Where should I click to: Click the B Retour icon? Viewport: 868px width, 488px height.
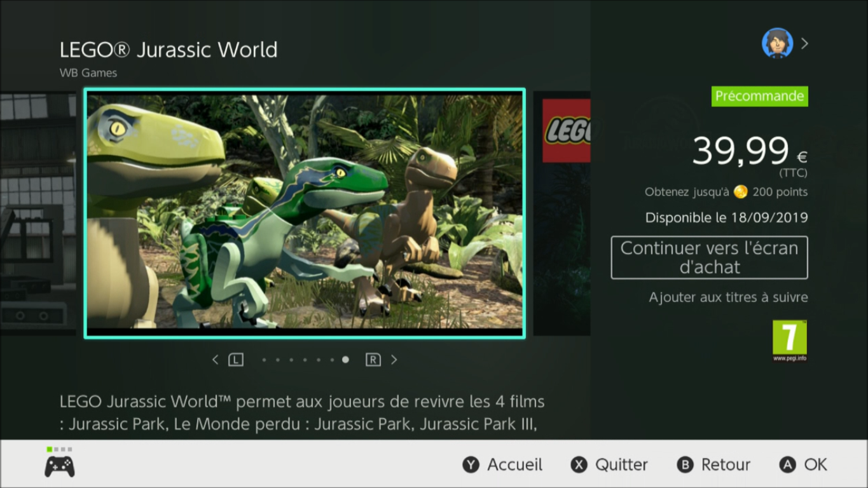(x=685, y=464)
